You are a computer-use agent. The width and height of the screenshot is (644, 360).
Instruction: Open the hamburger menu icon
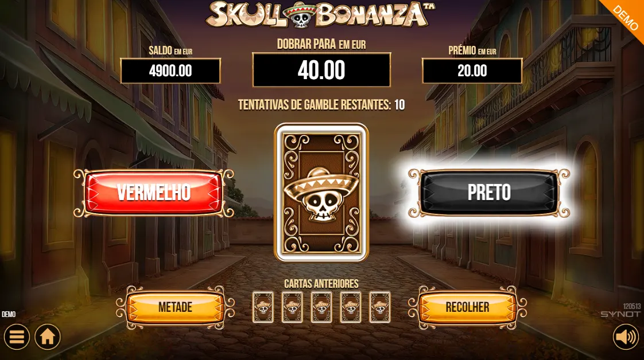[17, 336]
